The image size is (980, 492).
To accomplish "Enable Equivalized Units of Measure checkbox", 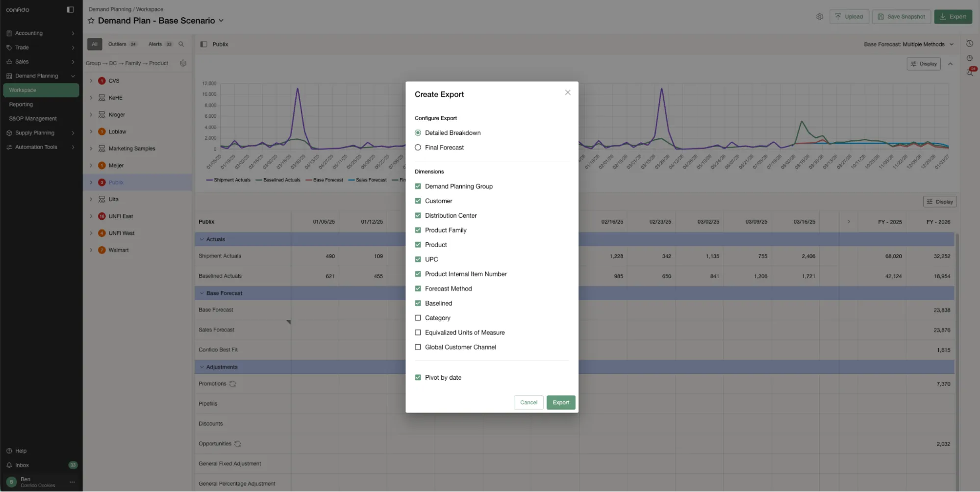I will (418, 333).
